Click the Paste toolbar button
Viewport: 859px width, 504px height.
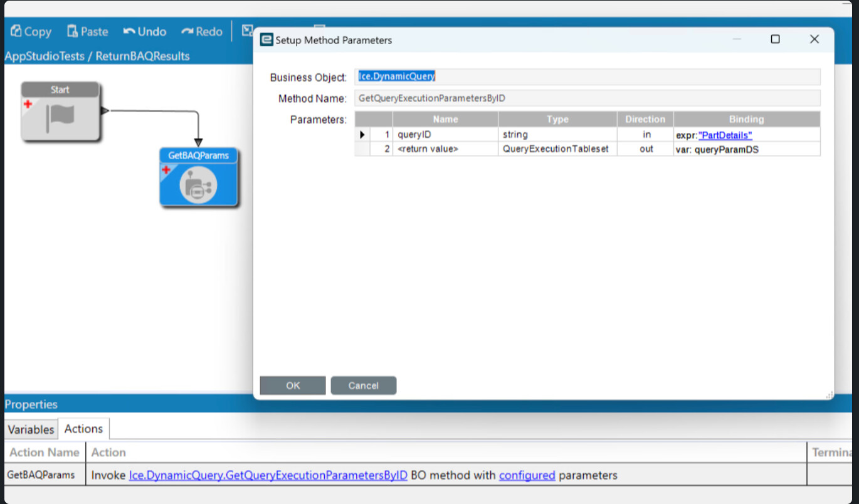[87, 31]
